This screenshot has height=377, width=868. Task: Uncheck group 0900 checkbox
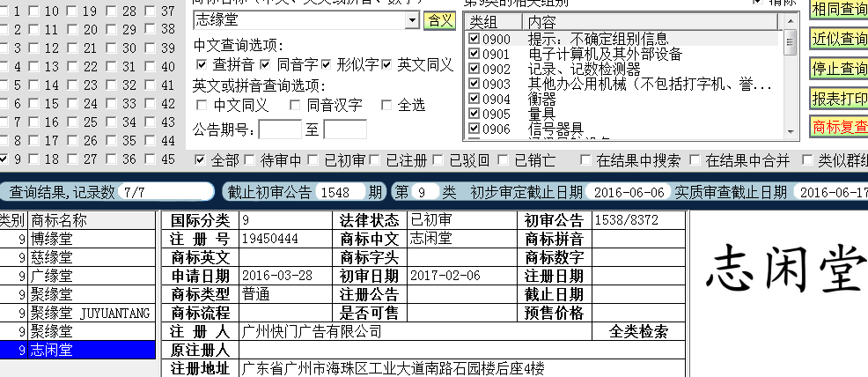tap(474, 39)
